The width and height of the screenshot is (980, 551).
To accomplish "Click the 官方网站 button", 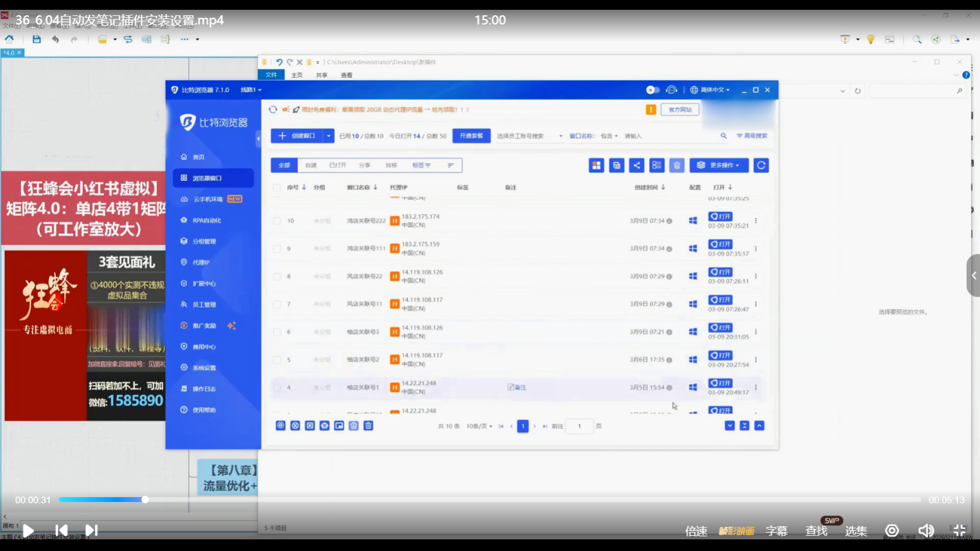I will (680, 110).
